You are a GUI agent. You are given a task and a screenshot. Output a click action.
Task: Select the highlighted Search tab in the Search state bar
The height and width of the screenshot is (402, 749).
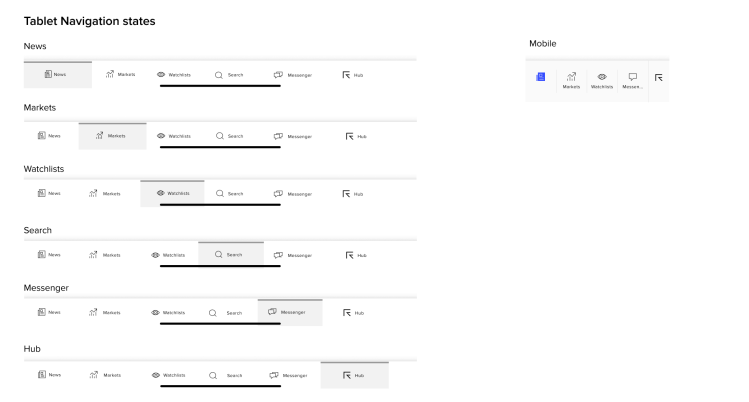click(x=230, y=254)
